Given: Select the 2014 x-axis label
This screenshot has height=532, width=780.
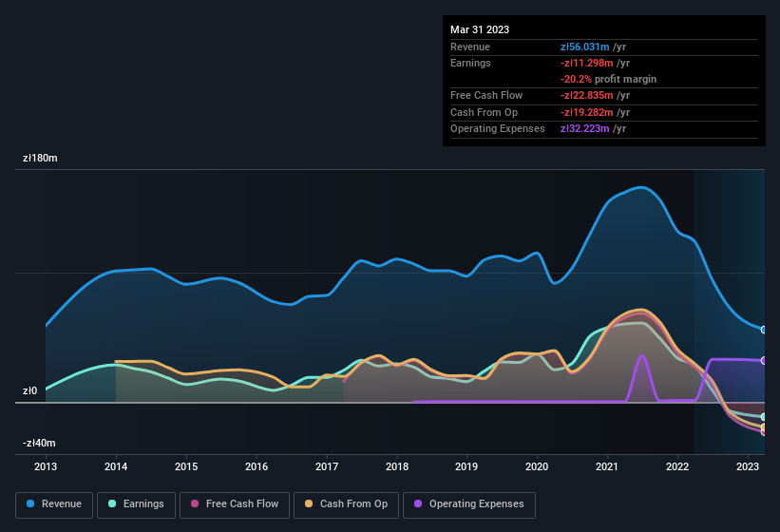Looking at the screenshot, I should click(116, 466).
